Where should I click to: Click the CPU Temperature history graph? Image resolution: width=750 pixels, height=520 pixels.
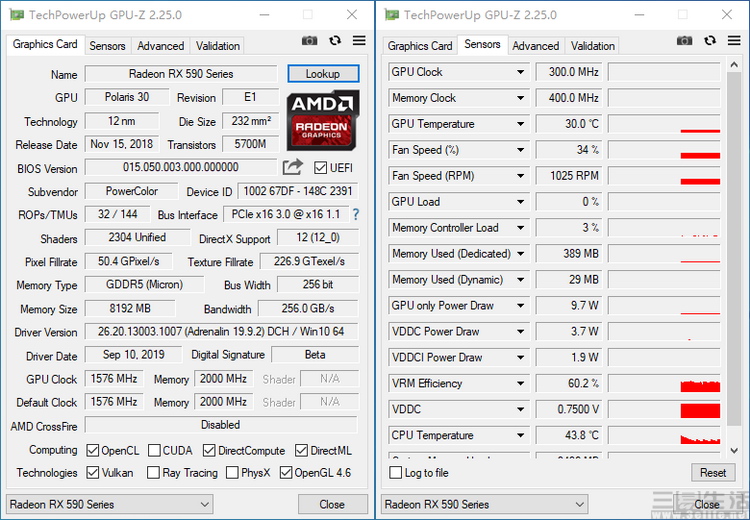[664, 435]
